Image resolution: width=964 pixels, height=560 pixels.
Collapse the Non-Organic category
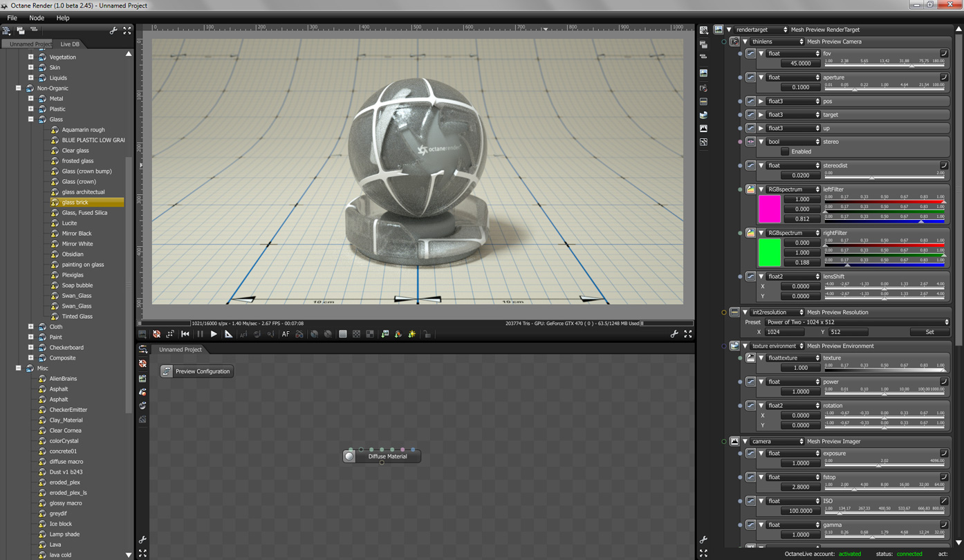[19, 88]
